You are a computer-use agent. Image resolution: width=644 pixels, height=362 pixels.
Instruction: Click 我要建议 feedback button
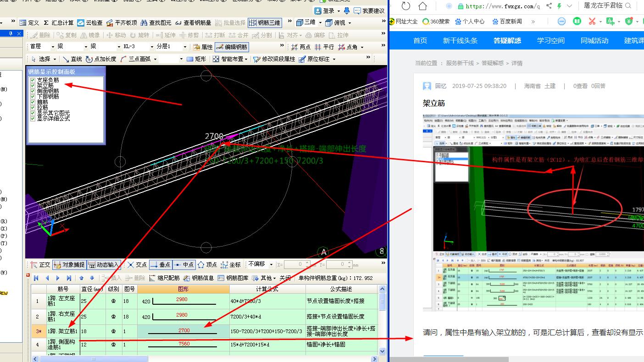[370, 11]
